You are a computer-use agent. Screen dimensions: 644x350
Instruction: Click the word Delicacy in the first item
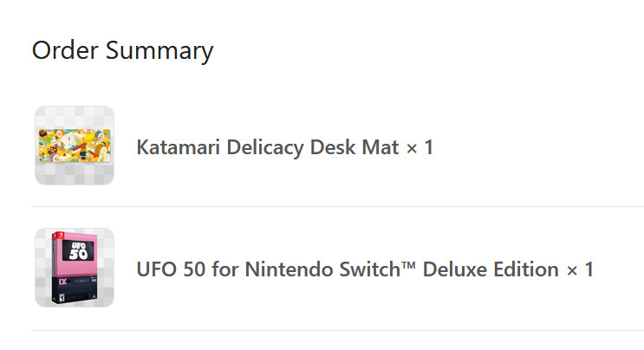tap(268, 147)
